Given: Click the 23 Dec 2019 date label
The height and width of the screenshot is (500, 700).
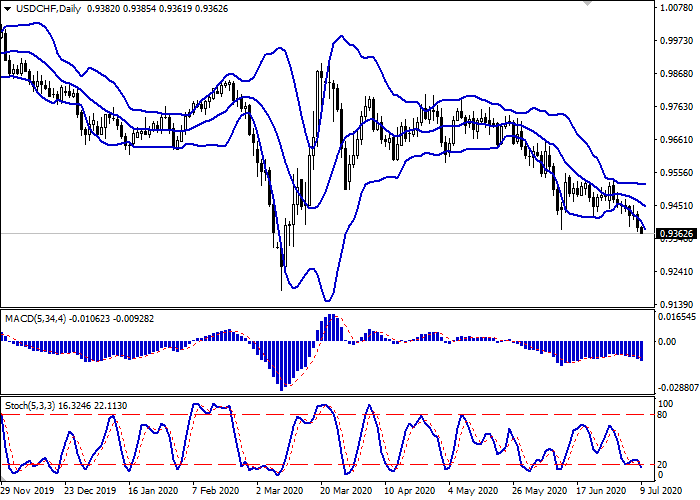Looking at the screenshot, I should [89, 491].
